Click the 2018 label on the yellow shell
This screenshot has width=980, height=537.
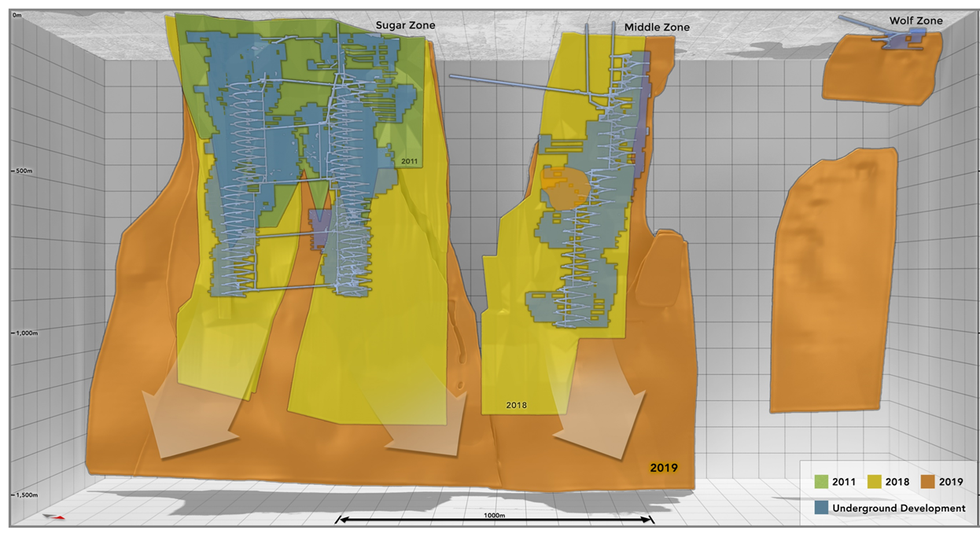(517, 406)
